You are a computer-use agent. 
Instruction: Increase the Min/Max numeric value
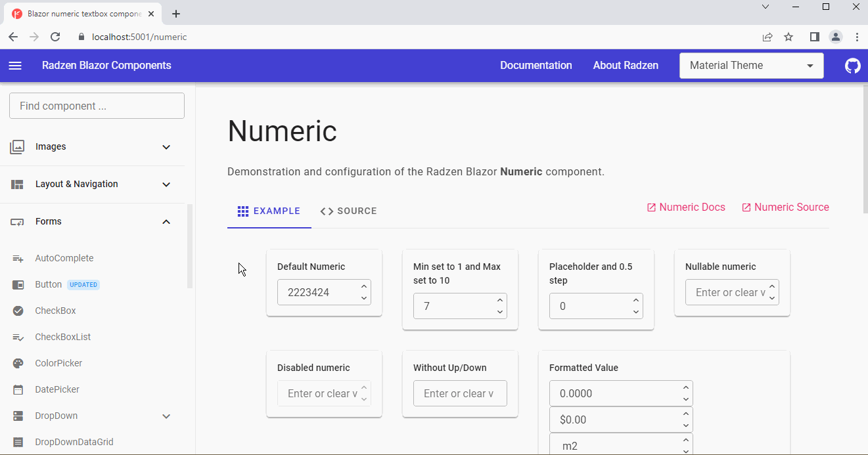click(x=500, y=300)
